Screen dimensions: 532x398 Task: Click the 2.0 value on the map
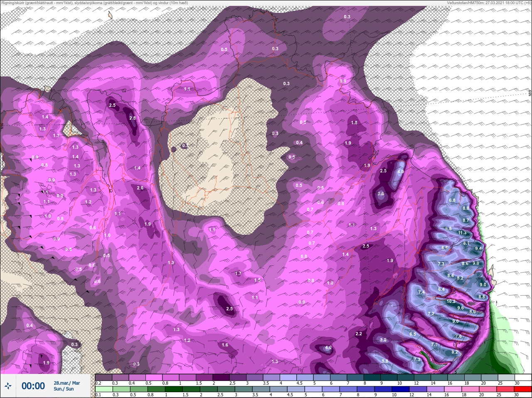tap(140, 188)
